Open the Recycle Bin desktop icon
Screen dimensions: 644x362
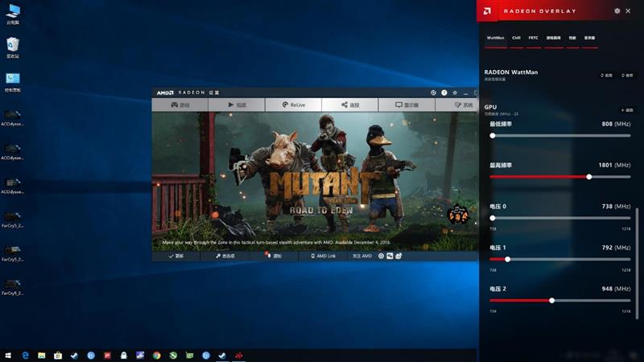13,47
